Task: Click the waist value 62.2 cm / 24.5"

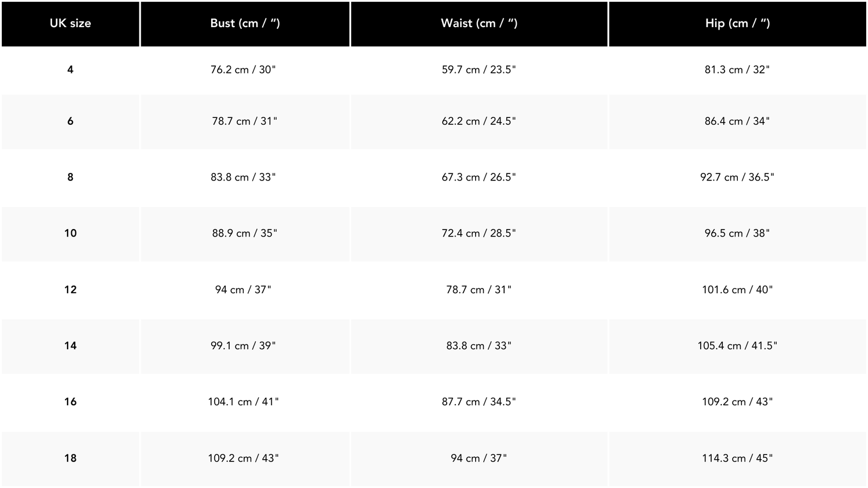Action: (x=479, y=121)
